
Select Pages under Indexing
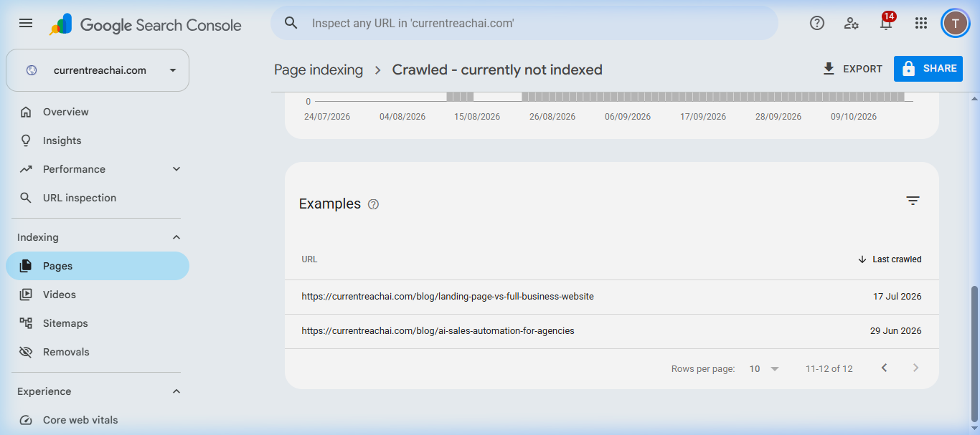pos(98,266)
